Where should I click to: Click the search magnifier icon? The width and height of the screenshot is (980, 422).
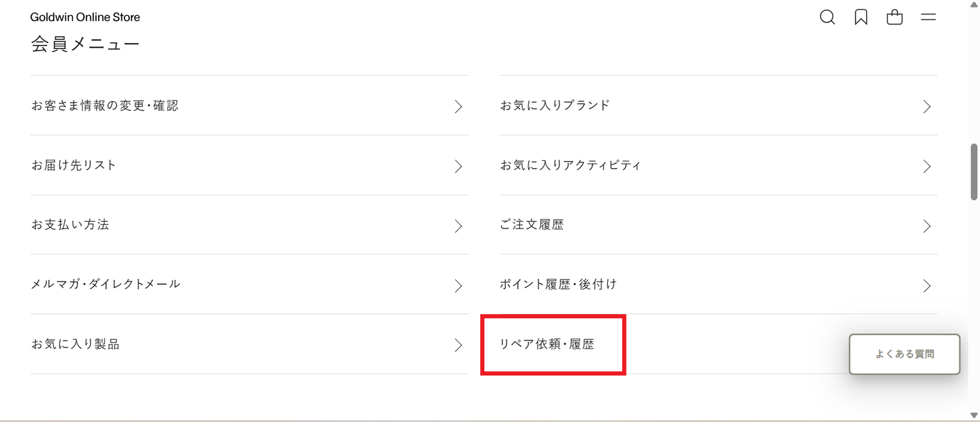click(x=827, y=17)
